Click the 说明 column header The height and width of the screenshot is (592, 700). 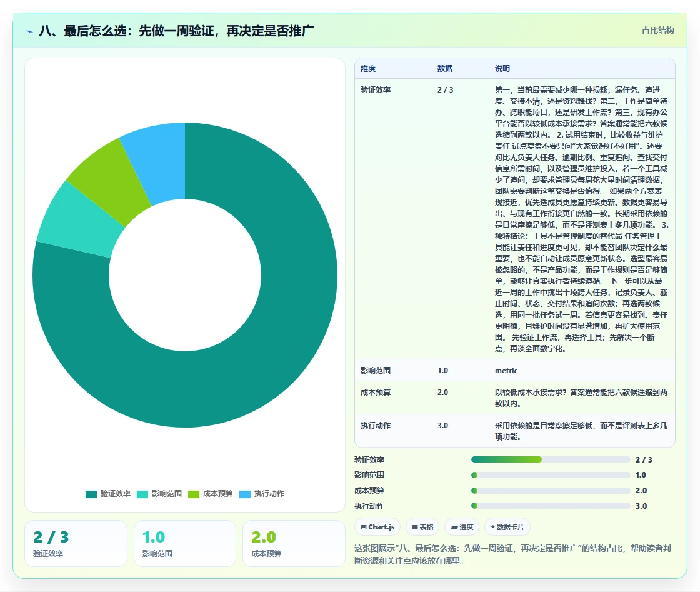click(502, 68)
